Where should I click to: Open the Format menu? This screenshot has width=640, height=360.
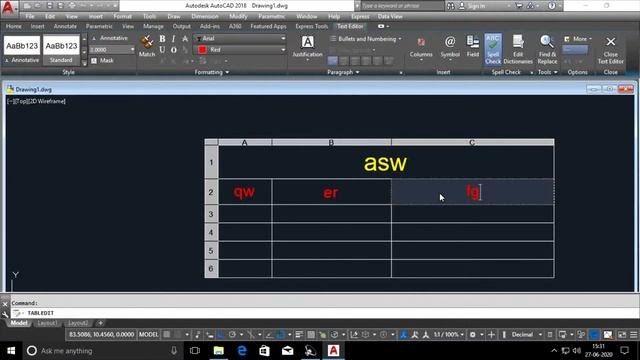click(122, 16)
